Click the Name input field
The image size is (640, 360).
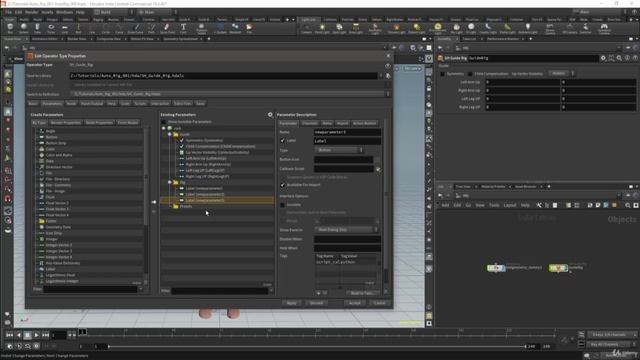[x=347, y=132]
